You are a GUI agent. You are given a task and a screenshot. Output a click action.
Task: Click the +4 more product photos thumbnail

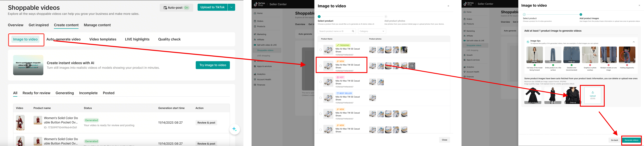[x=411, y=66]
